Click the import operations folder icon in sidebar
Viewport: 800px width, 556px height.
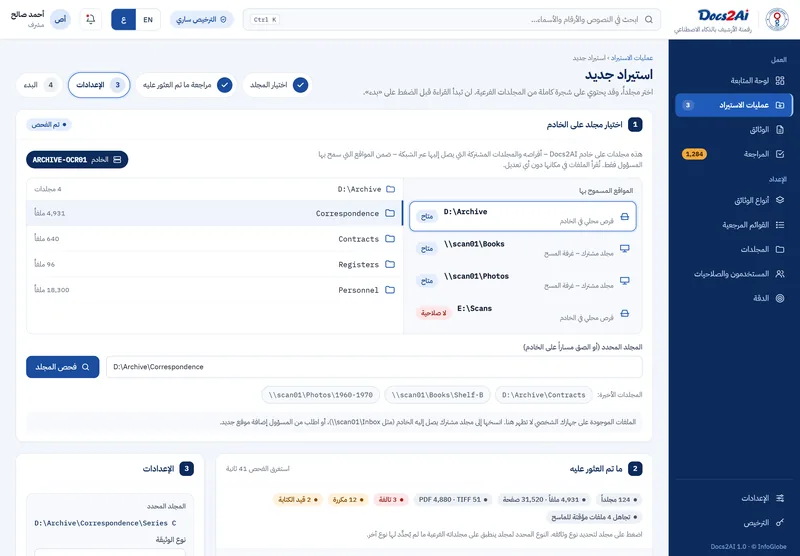pos(780,105)
